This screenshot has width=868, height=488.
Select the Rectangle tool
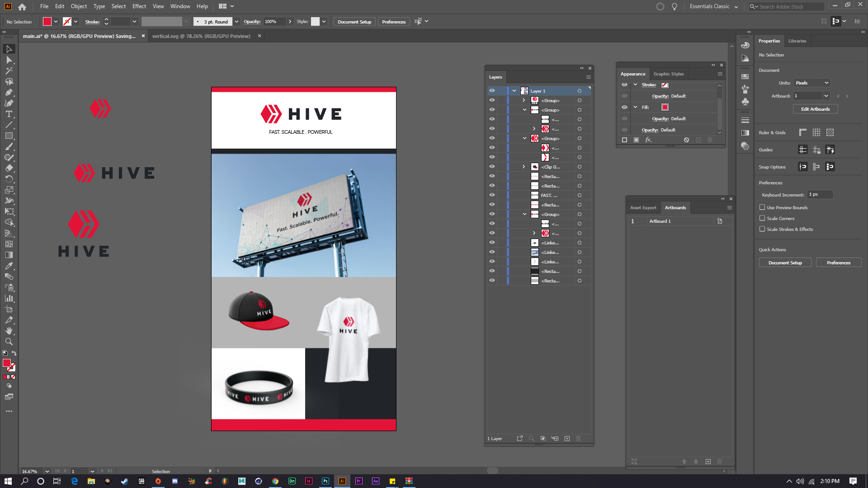[9, 136]
